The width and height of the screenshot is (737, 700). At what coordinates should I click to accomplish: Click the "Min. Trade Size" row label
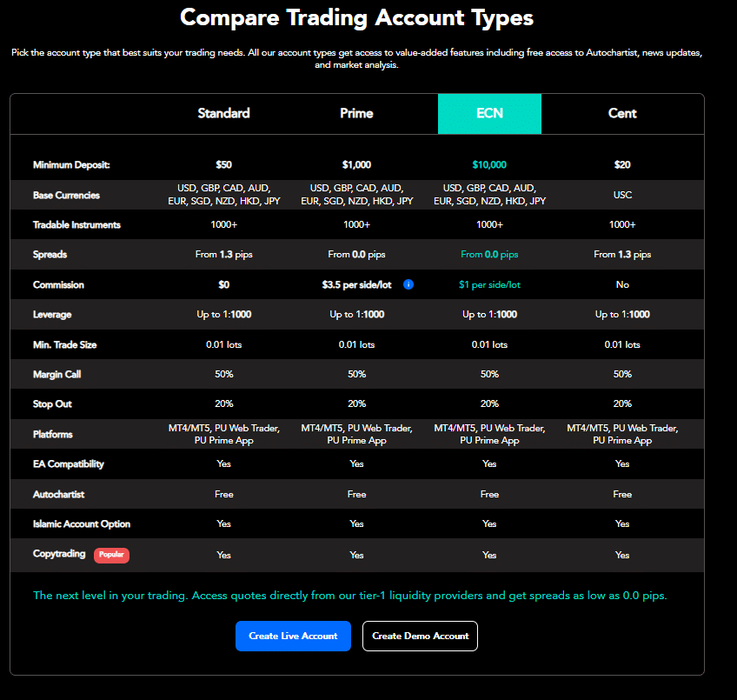click(x=65, y=345)
